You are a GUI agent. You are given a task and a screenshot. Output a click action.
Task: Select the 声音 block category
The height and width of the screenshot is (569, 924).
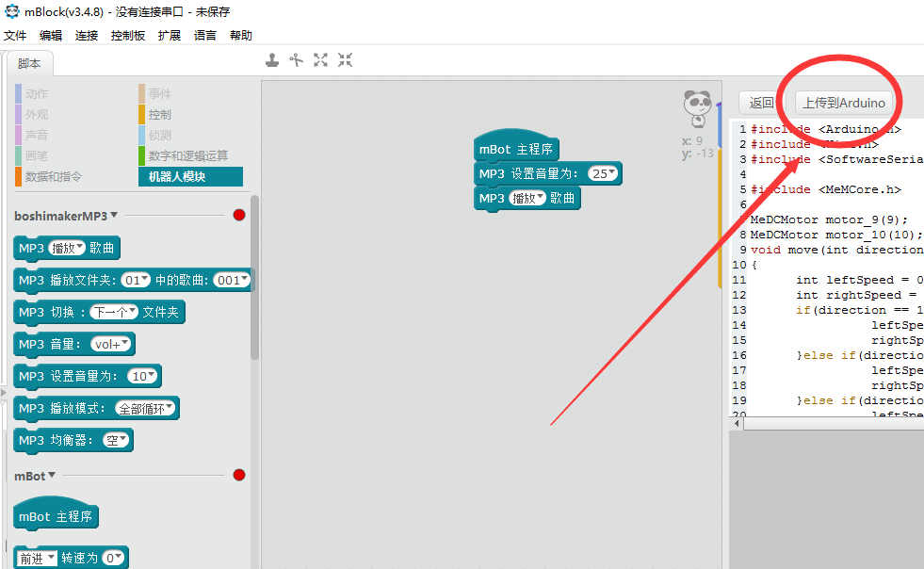pyautogui.click(x=37, y=135)
